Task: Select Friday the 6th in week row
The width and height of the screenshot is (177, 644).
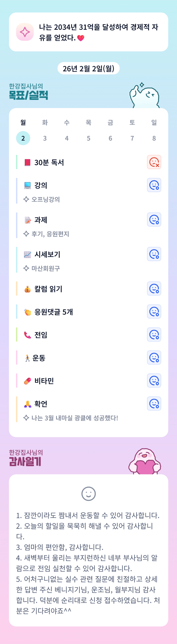Action: point(110,138)
